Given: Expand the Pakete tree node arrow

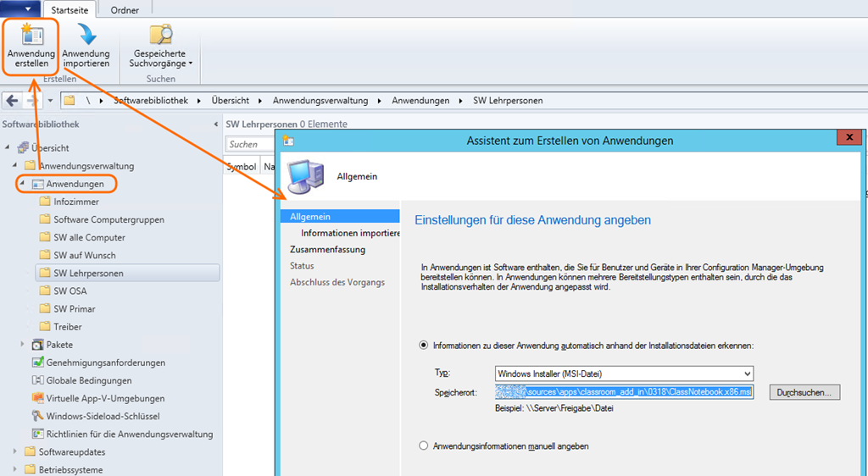Looking at the screenshot, I should pyautogui.click(x=23, y=345).
